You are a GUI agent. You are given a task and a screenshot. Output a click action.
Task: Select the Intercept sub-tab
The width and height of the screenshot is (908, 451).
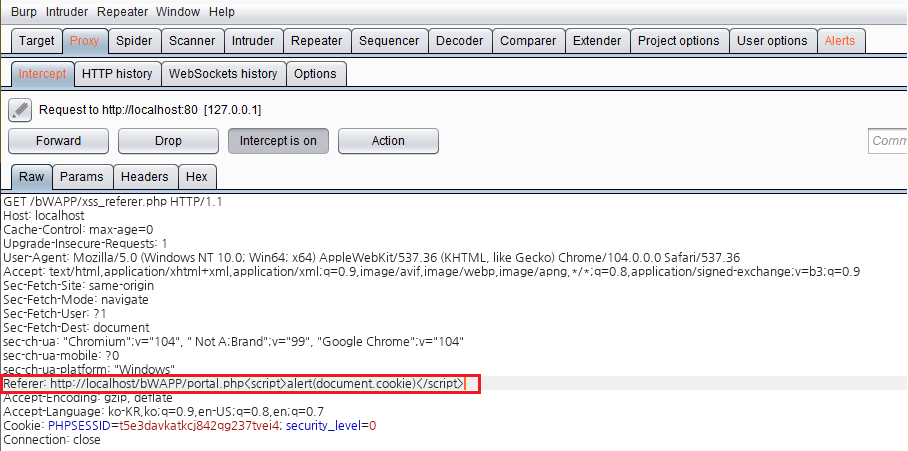(x=42, y=74)
